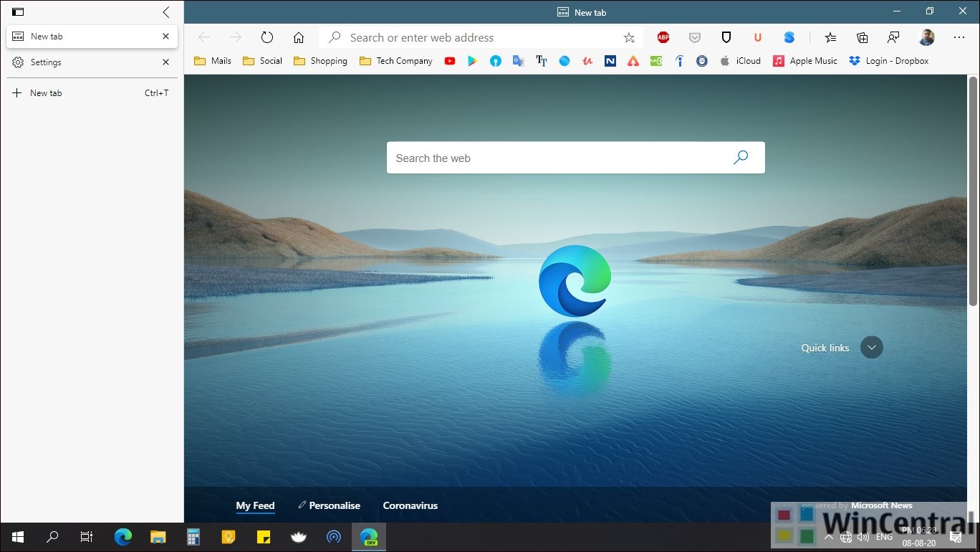Switch to the New tab tab

pos(92,37)
